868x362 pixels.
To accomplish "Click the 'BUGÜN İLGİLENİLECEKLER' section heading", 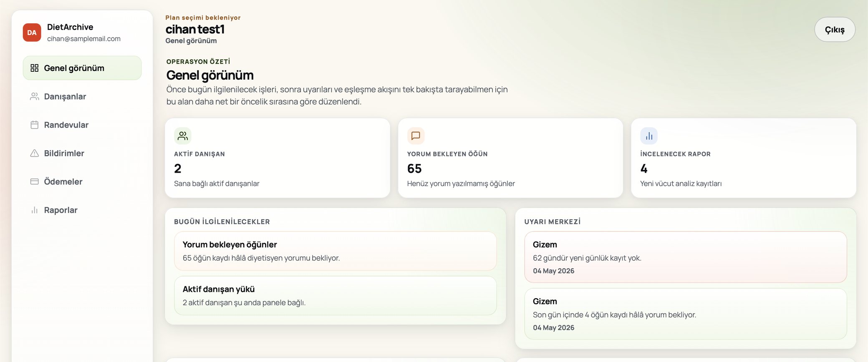I will point(222,221).
